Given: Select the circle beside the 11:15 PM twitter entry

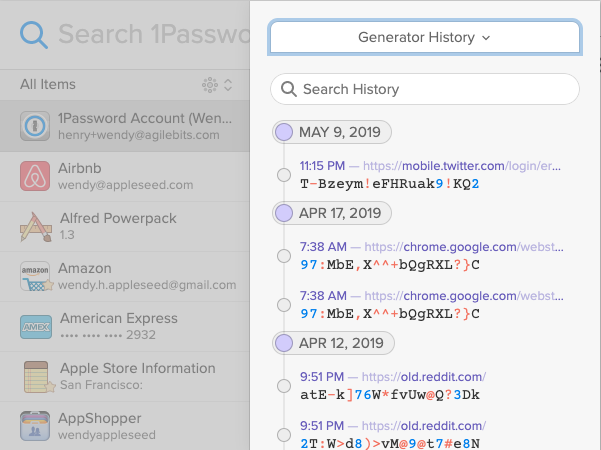Looking at the screenshot, I should point(284,175).
